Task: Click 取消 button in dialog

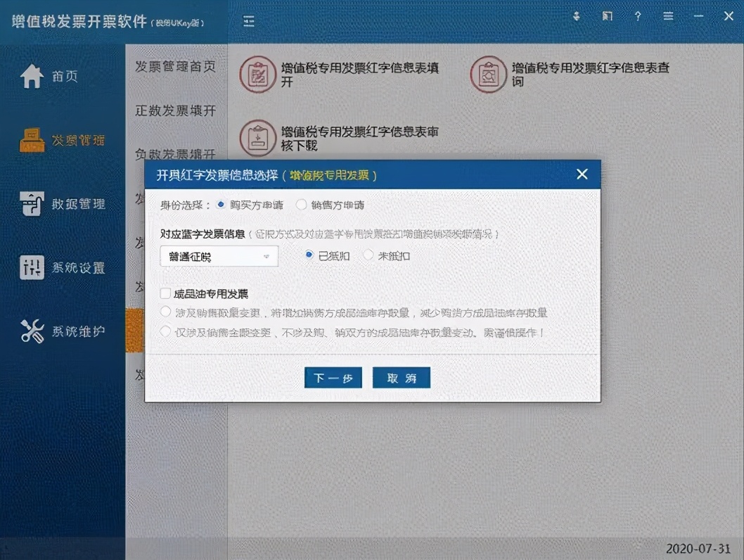Action: point(402,378)
